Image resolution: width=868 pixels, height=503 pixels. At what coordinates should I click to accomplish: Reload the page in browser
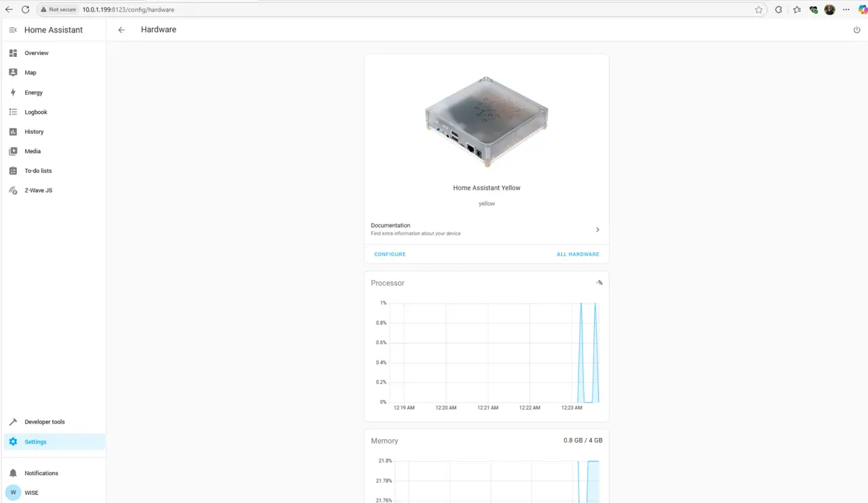point(25,9)
